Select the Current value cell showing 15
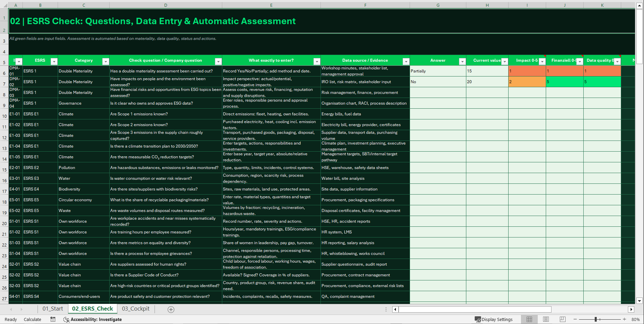The height and width of the screenshot is (324, 644). 487,71
